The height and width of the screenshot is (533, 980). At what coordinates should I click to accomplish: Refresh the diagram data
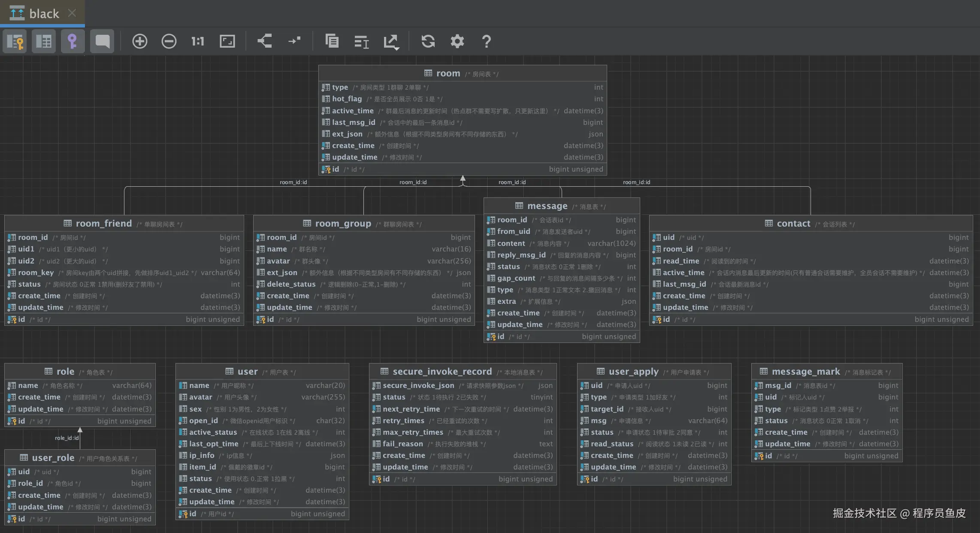pyautogui.click(x=428, y=42)
